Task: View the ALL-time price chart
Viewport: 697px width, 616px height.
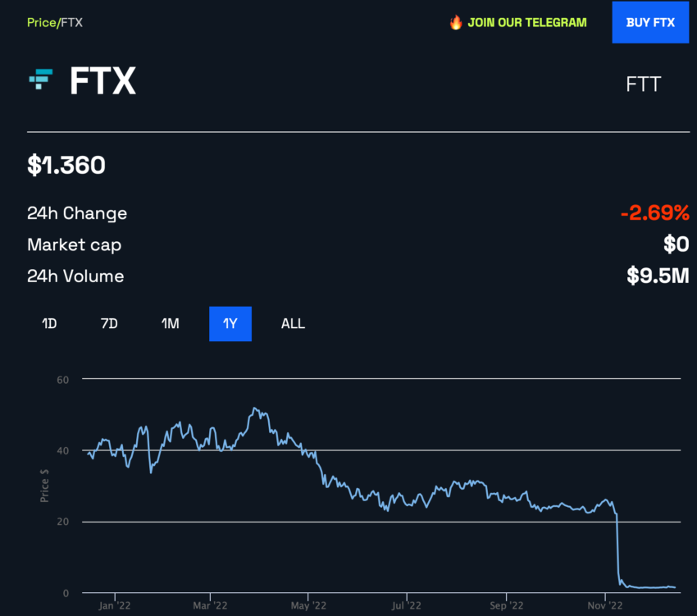Action: point(293,323)
